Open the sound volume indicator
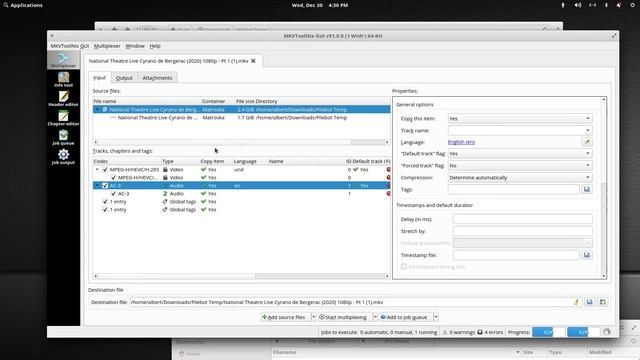Viewport: 640px width, 360px height. [578, 5]
